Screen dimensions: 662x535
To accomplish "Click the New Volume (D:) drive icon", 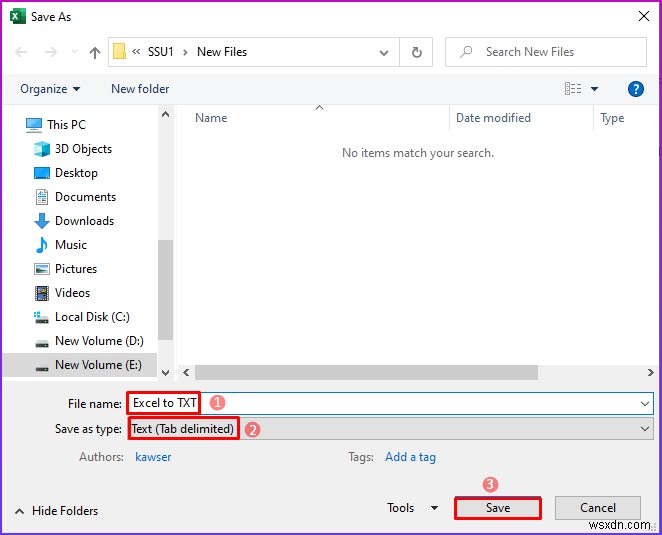I will 41,343.
